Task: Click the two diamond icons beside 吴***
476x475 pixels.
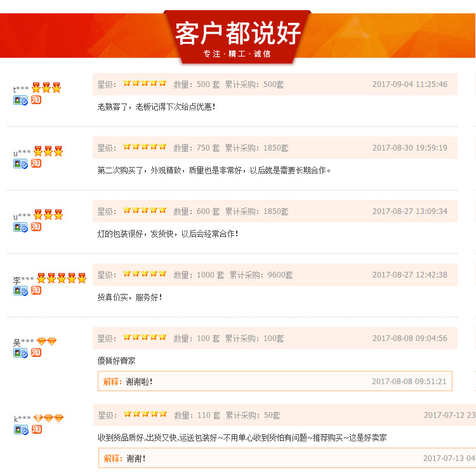Action: click(x=47, y=342)
